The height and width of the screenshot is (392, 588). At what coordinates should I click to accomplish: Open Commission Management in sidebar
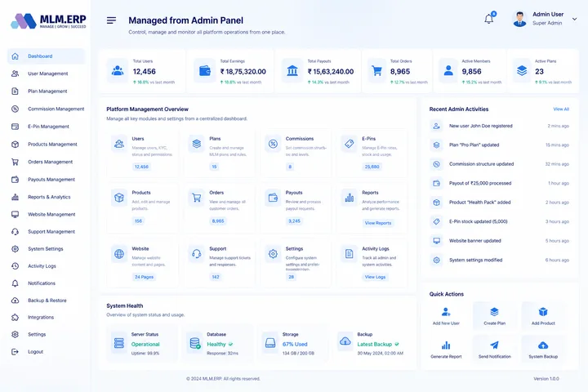point(46,109)
